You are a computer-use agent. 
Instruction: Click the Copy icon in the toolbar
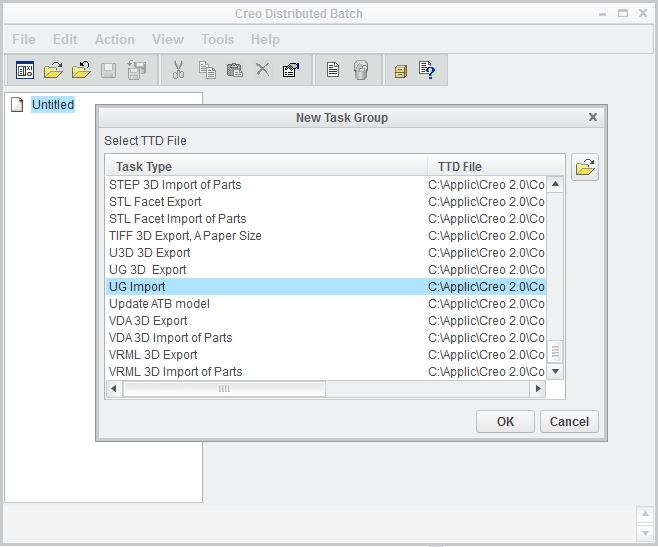pyautogui.click(x=207, y=70)
